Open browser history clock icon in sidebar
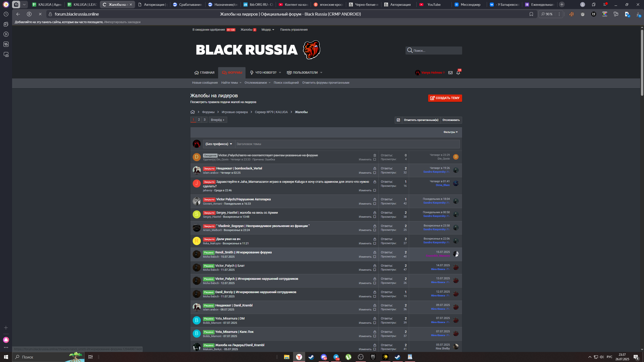Viewport: 644px width, 362px height. (x=6, y=14)
